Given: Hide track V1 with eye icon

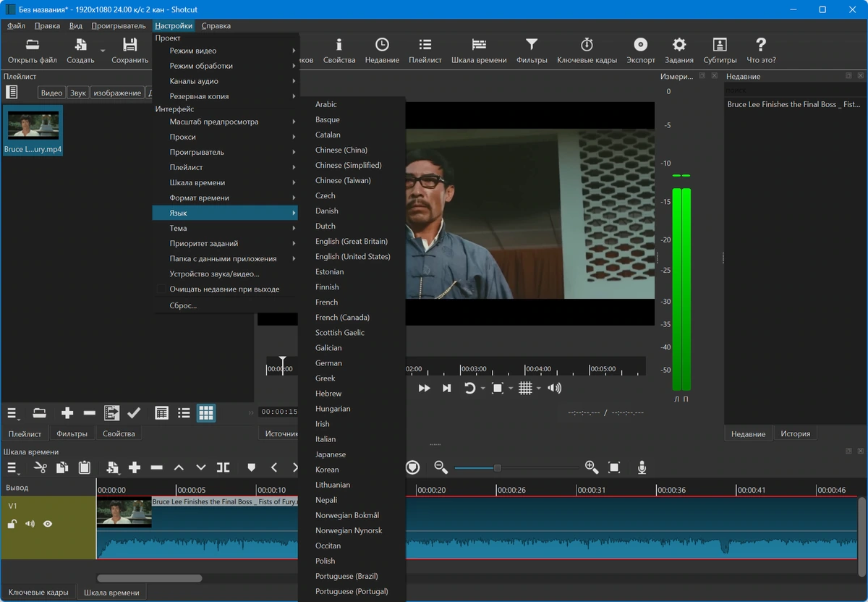Looking at the screenshot, I should point(48,524).
